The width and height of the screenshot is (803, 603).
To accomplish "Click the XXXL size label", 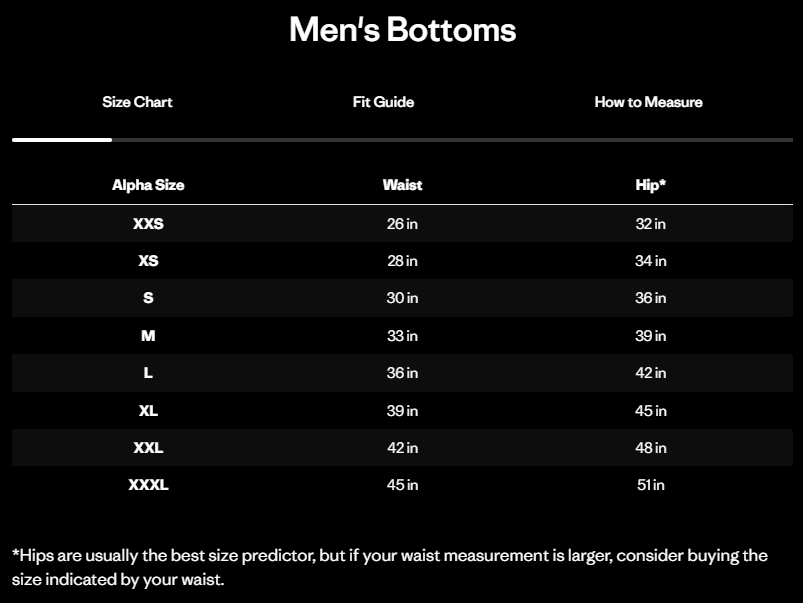I will [x=148, y=485].
